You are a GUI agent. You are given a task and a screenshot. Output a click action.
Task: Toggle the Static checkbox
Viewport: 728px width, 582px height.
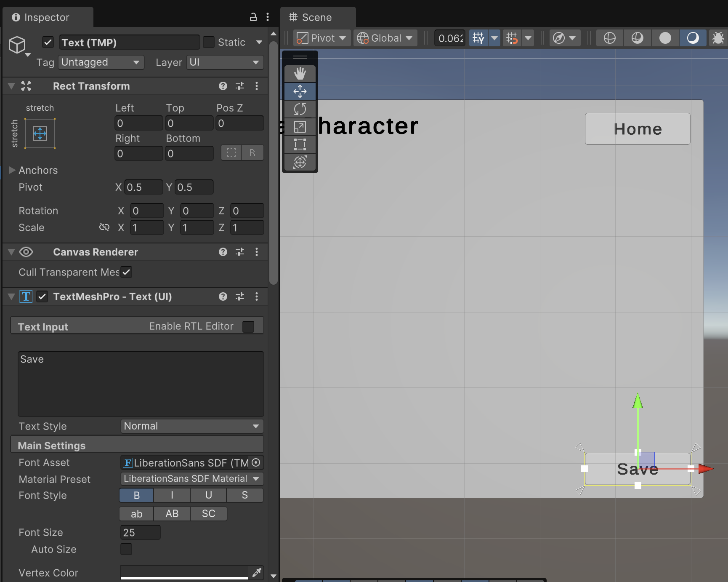click(209, 42)
